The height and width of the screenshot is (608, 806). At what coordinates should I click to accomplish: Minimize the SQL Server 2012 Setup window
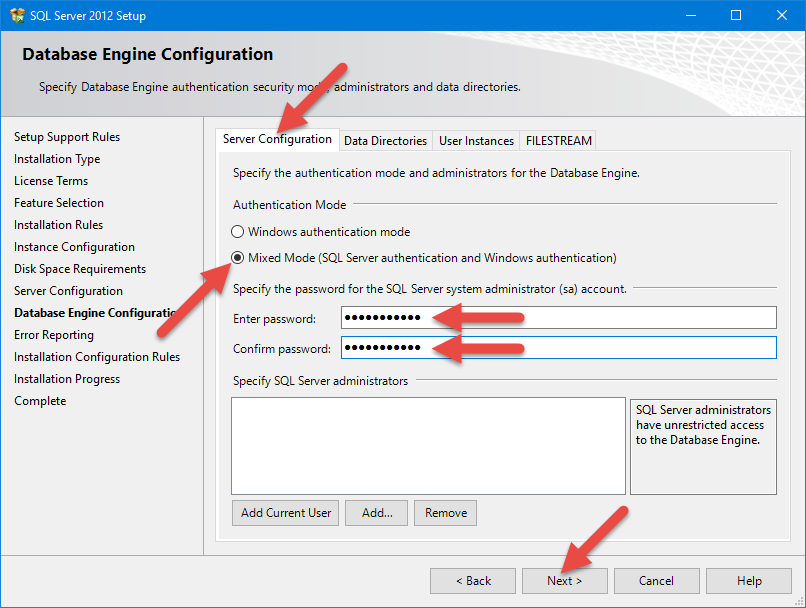[x=690, y=15]
